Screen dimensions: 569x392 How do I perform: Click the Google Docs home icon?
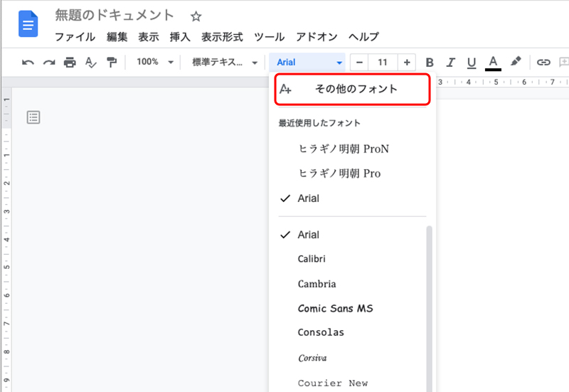pos(28,24)
